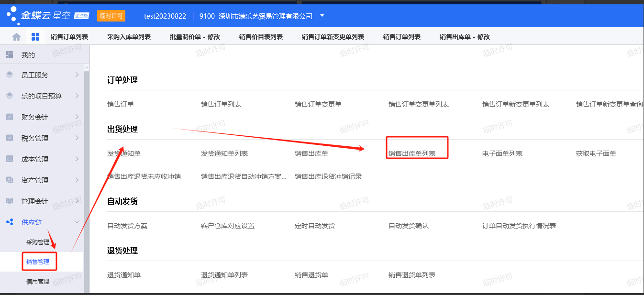Screen dimensions: 644x295
Task: Click the home icon in tab bar
Action: pyautogui.click(x=16, y=37)
